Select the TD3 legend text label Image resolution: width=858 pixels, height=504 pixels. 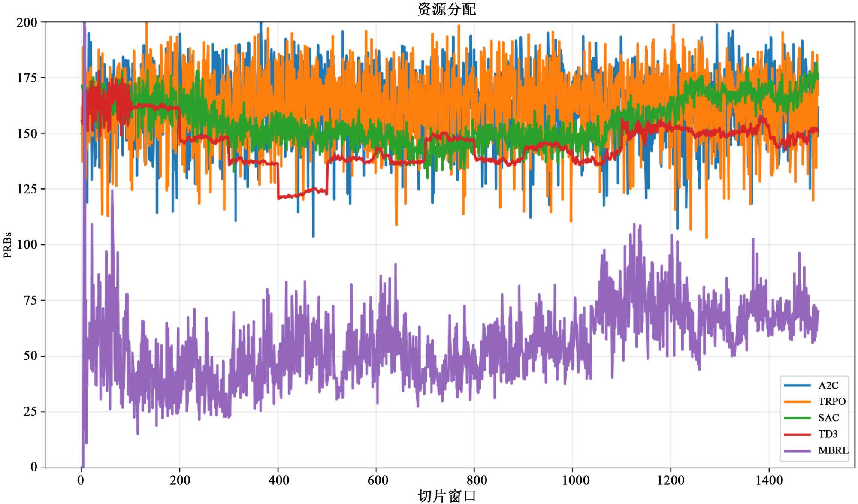(x=828, y=434)
